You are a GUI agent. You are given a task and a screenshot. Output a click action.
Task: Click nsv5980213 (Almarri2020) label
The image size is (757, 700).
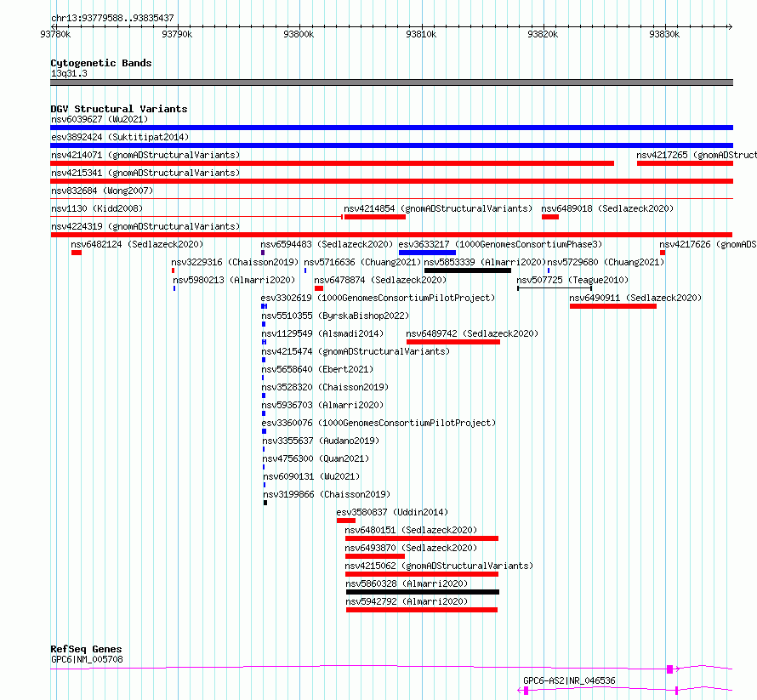coord(234,280)
